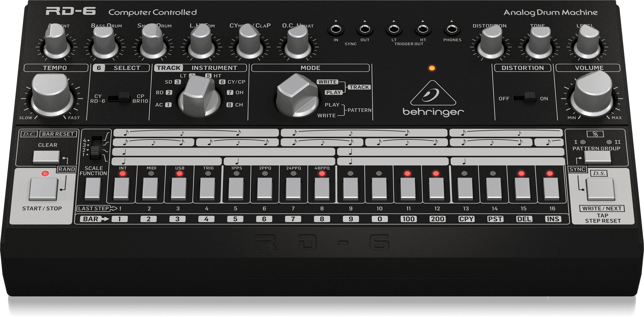The width and height of the screenshot is (644, 317).
Task: Click the Phones output jack
Action: (x=452, y=30)
